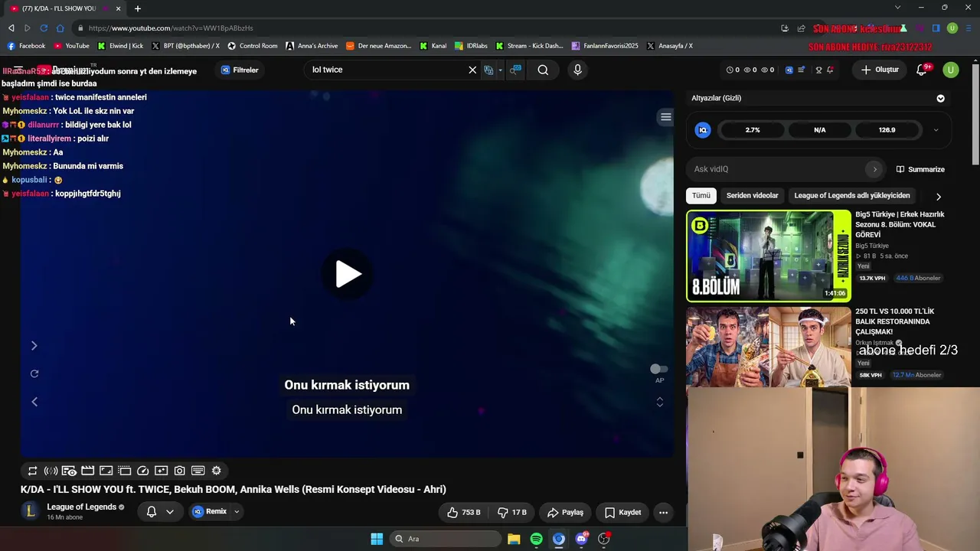Screen dimensions: 980x551
Task: Click the vidIQ list icon in header
Action: click(802, 70)
